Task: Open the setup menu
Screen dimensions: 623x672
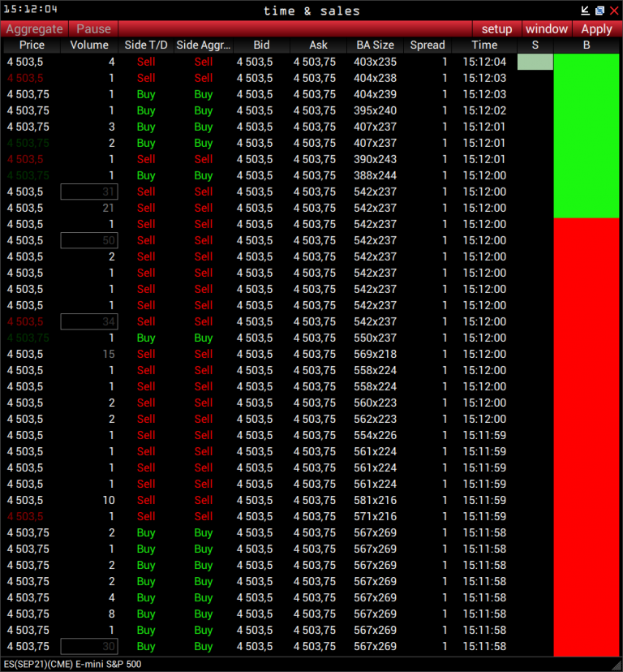Action: pos(496,29)
